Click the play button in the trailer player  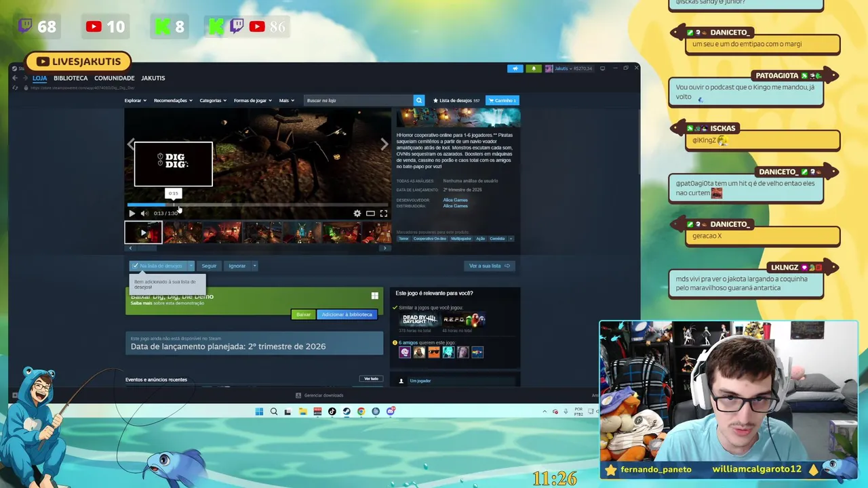[x=132, y=213]
